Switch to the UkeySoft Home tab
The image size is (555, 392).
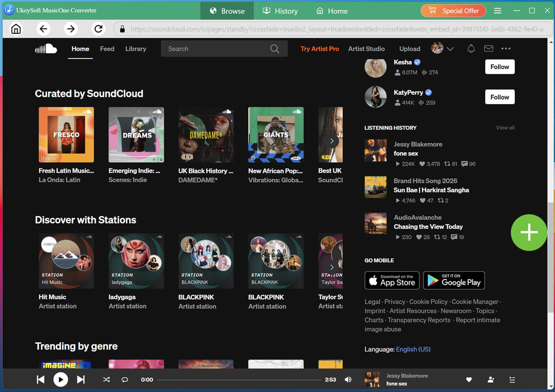coord(332,11)
